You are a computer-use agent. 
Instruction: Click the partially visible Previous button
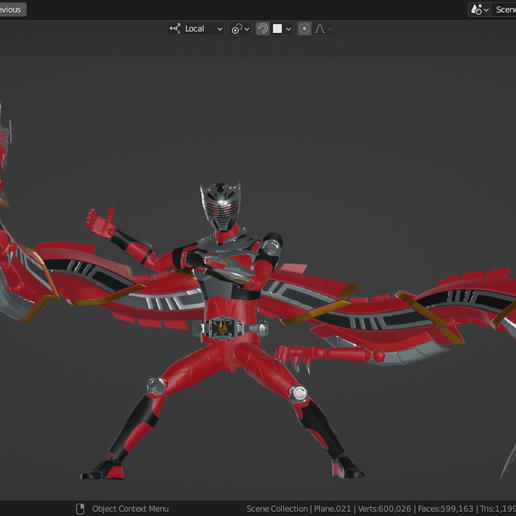click(x=13, y=10)
